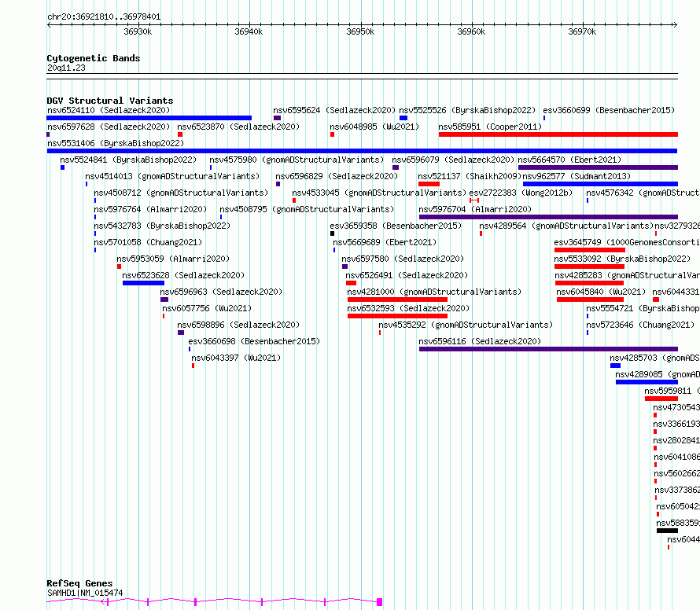Image resolution: width=700 pixels, height=610 pixels.
Task: Select esv3660699 (Besenbacher2015) label
Action: click(609, 110)
